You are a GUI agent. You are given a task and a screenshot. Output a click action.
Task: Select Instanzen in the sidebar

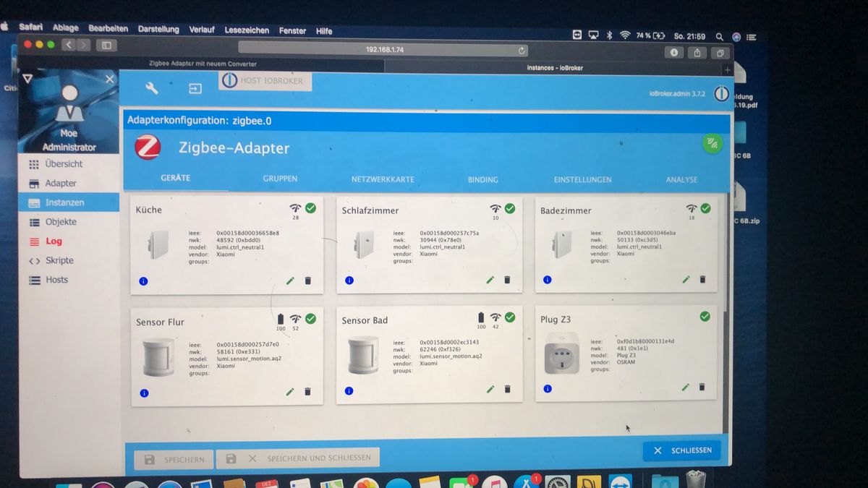69,202
